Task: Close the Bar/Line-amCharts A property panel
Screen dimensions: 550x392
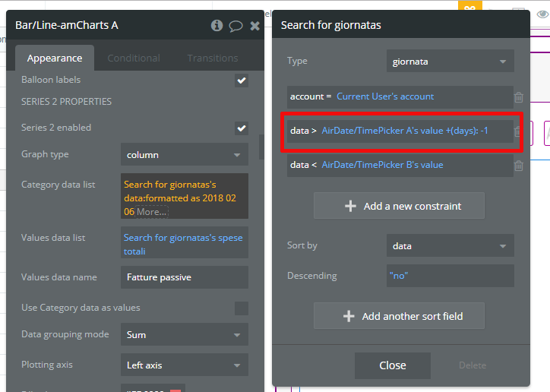Action: coord(254,26)
